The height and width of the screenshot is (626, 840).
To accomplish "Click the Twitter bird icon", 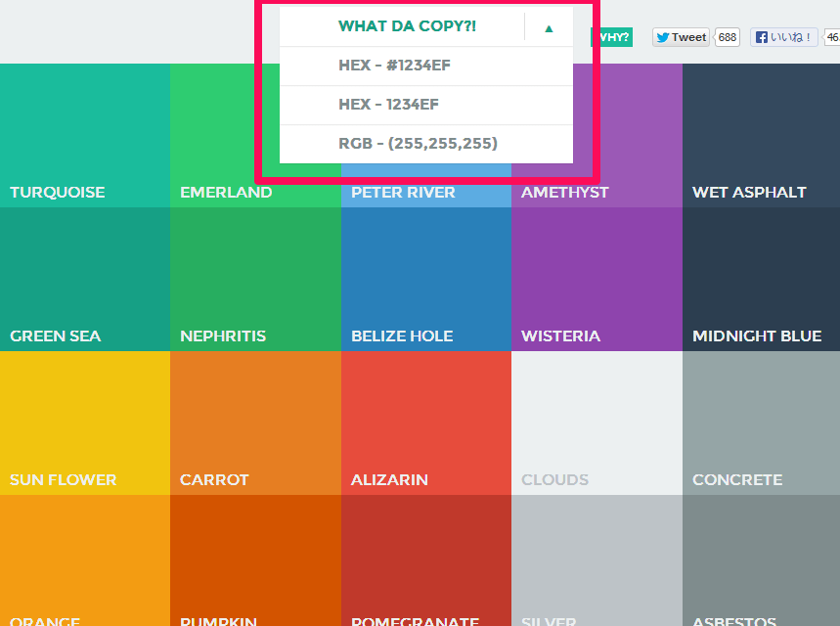I will coord(664,37).
